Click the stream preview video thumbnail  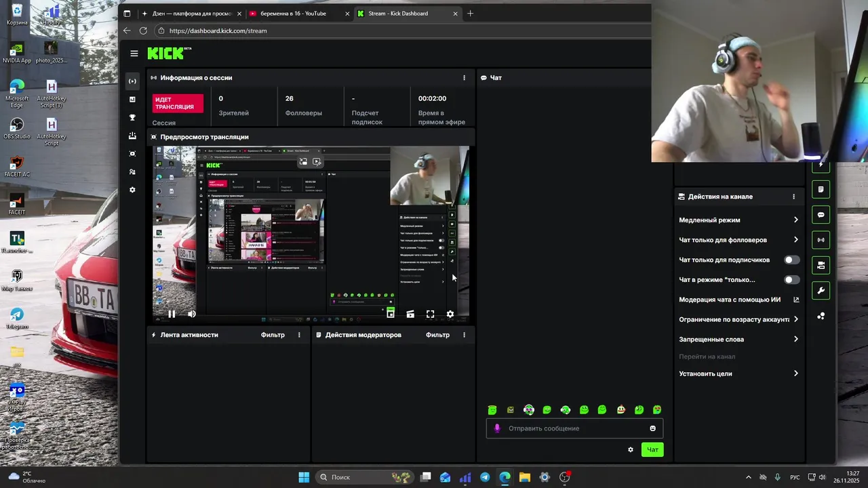[x=311, y=233]
